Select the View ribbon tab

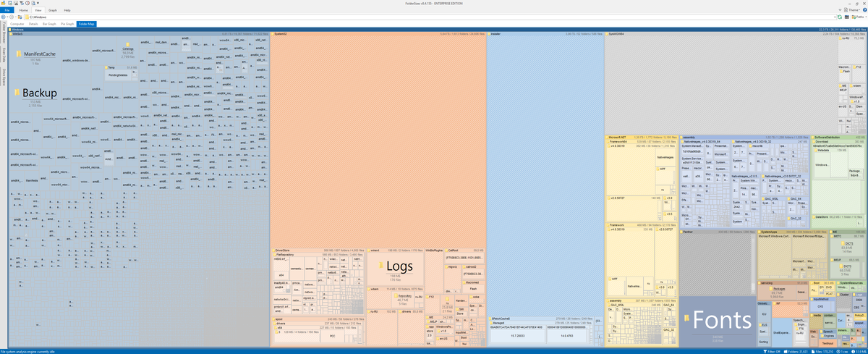38,10
